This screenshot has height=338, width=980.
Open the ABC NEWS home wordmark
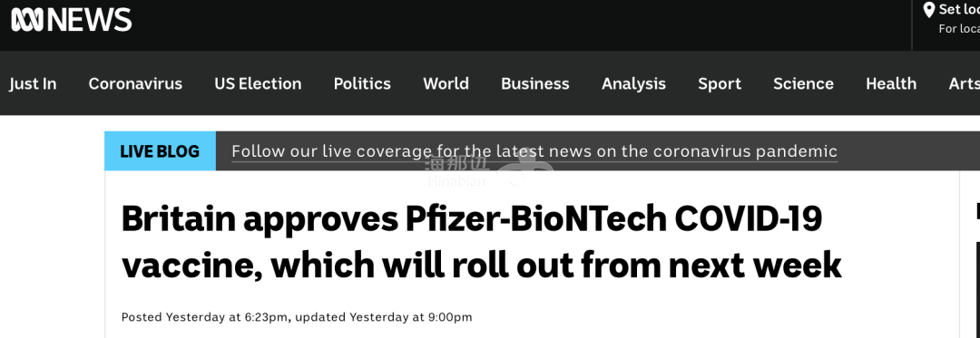(72, 20)
